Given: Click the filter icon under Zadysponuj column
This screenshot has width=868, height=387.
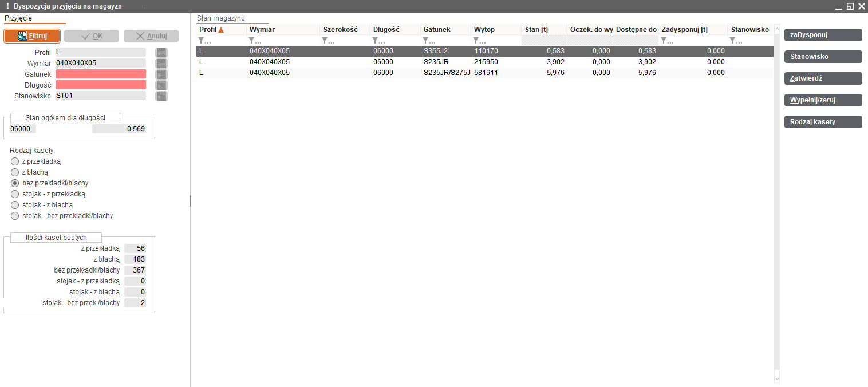Looking at the screenshot, I should (664, 41).
